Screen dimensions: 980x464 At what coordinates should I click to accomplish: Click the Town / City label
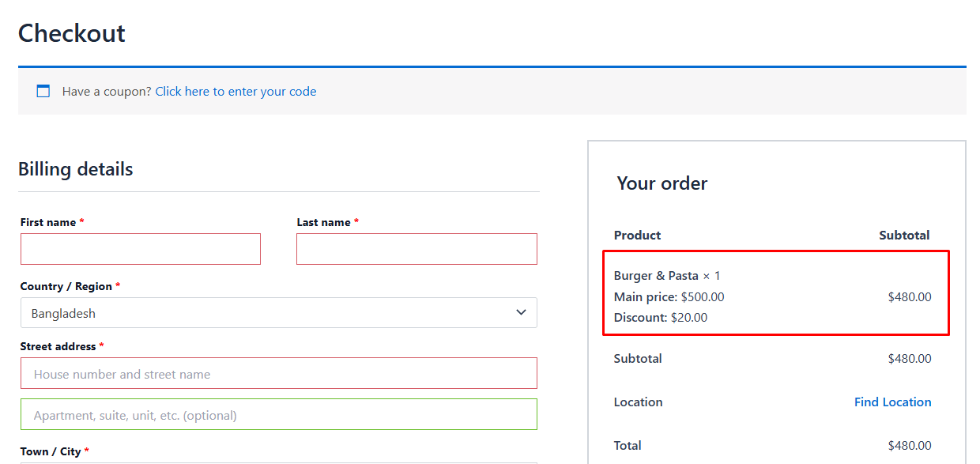click(51, 451)
